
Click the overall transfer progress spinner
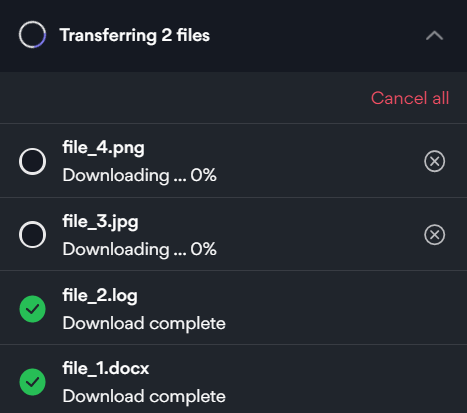pos(32,35)
